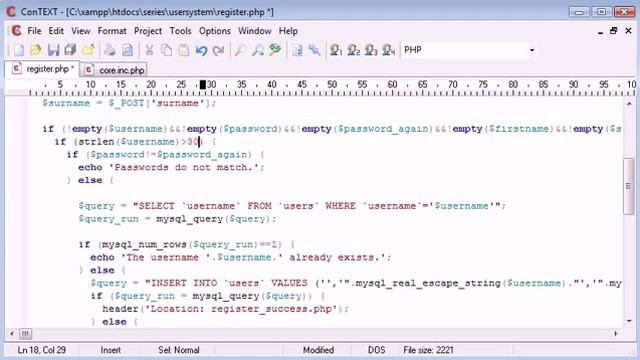This screenshot has height=360, width=640.
Task: Click the $query_run = mysql_query($query); line
Action: [178, 219]
